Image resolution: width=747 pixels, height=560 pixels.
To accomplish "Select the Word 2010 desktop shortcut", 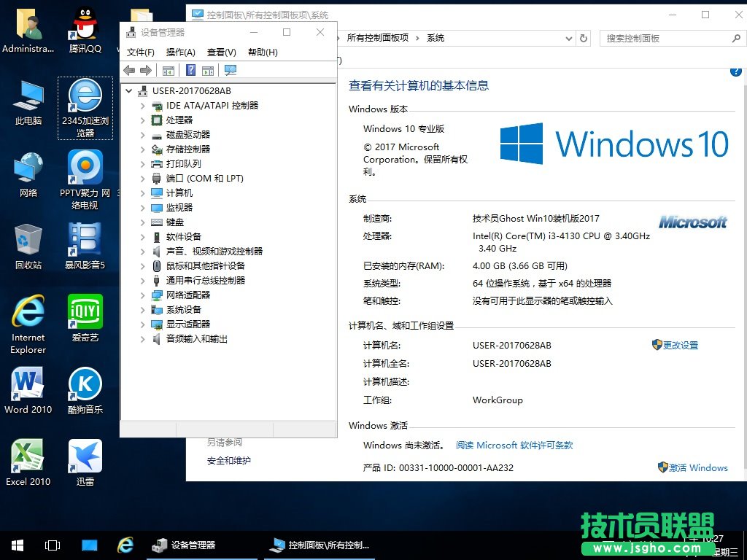I will (28, 391).
